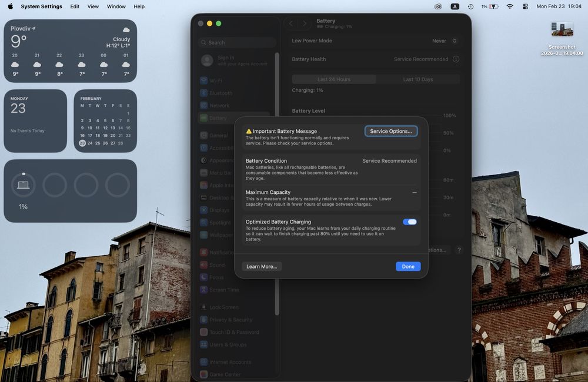Open Creative Cloud from the menu bar
The height and width of the screenshot is (382, 588).
click(437, 6)
